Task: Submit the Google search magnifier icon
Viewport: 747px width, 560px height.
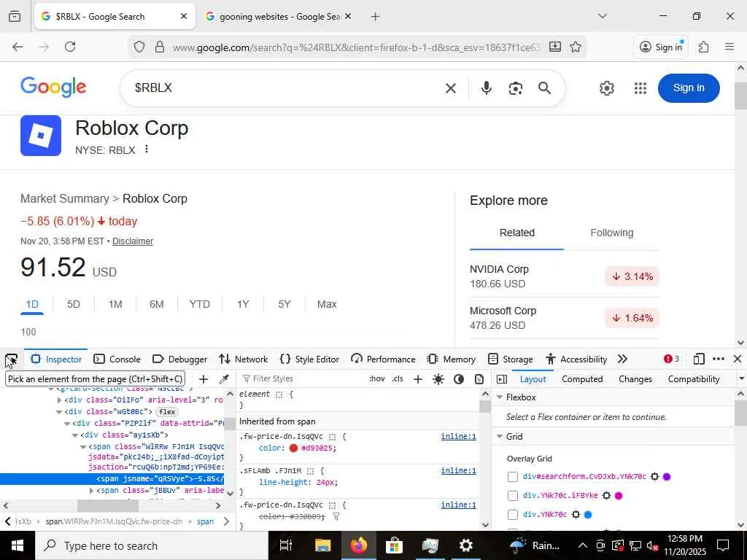Action: click(544, 88)
